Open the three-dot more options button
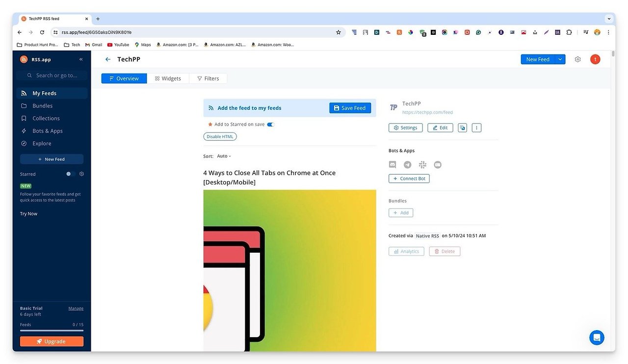 (x=476, y=128)
